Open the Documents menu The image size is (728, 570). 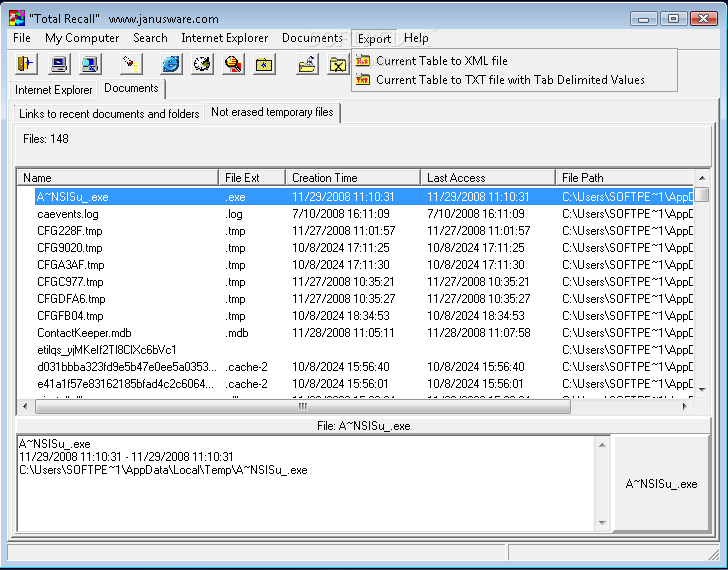click(312, 38)
